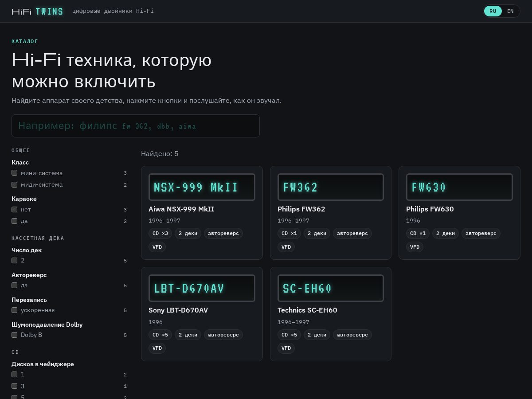Open SC-EH60 display thumbnail

pos(331,288)
